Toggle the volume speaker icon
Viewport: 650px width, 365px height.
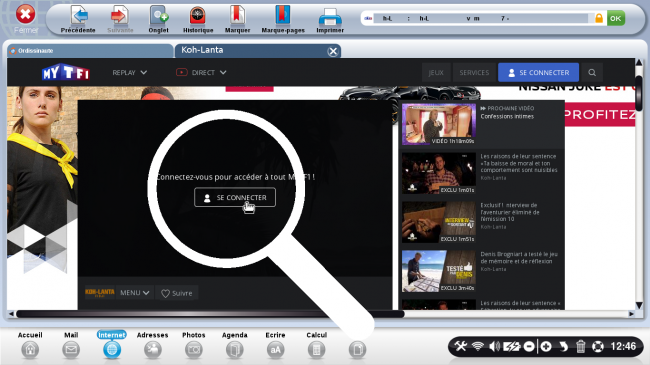[x=494, y=346]
